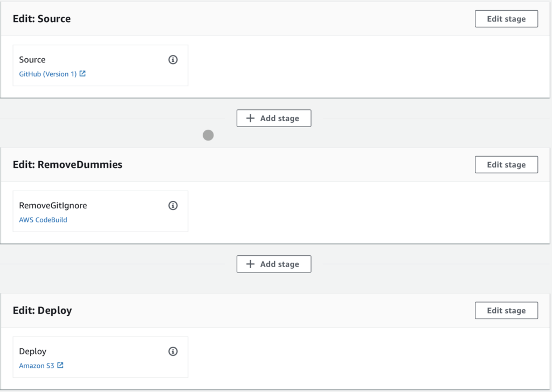Add stage between Source and RemoveDummies
The height and width of the screenshot is (392, 552).
pos(274,118)
